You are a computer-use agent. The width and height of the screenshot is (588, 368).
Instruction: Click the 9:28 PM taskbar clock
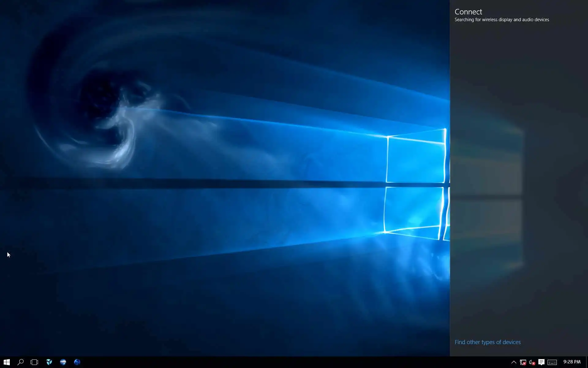[x=572, y=362]
